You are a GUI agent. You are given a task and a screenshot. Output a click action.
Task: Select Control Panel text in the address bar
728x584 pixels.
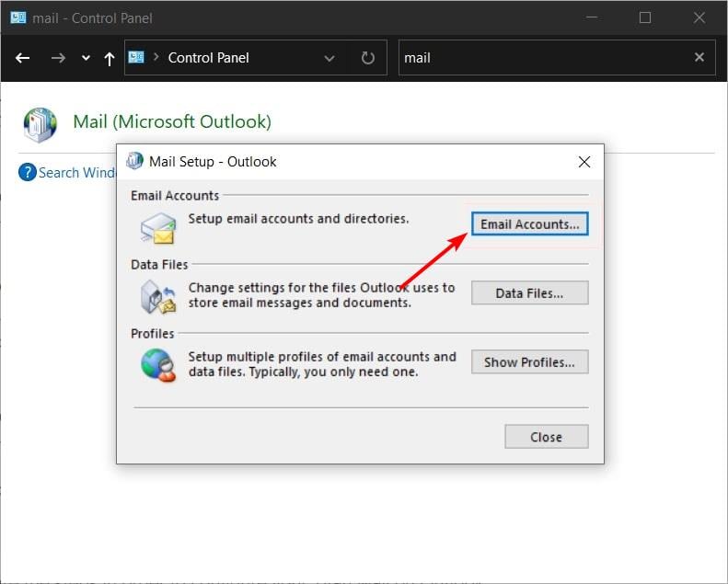coord(209,58)
